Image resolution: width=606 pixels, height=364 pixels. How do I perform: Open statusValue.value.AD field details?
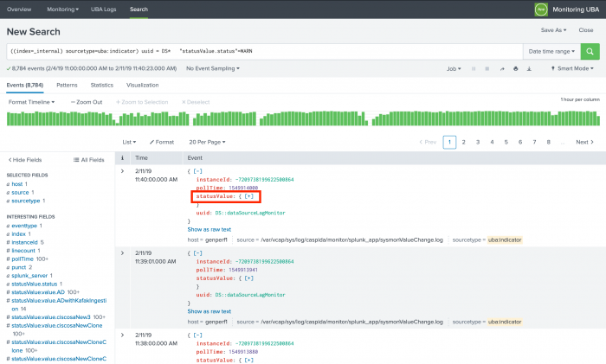[x=38, y=292]
